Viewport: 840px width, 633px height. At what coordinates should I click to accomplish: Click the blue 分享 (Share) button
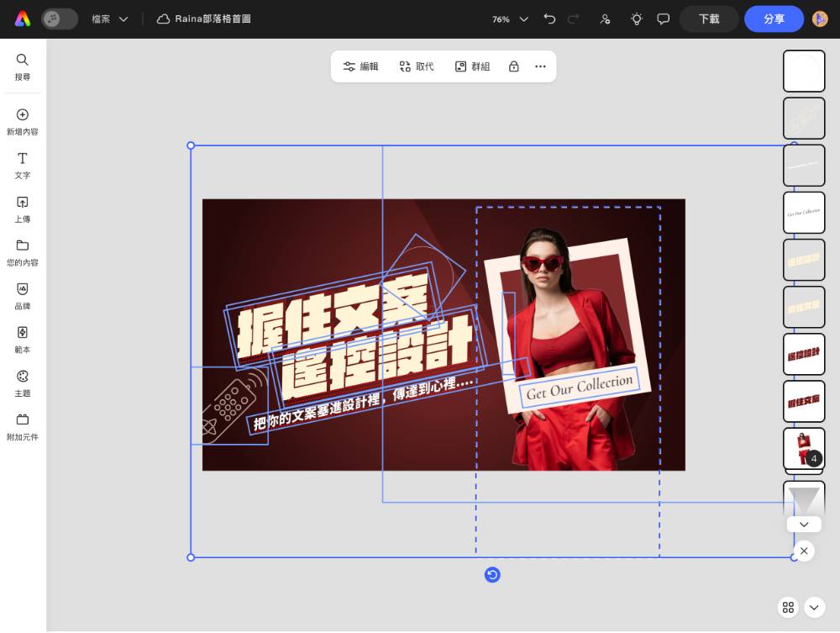[x=774, y=18]
